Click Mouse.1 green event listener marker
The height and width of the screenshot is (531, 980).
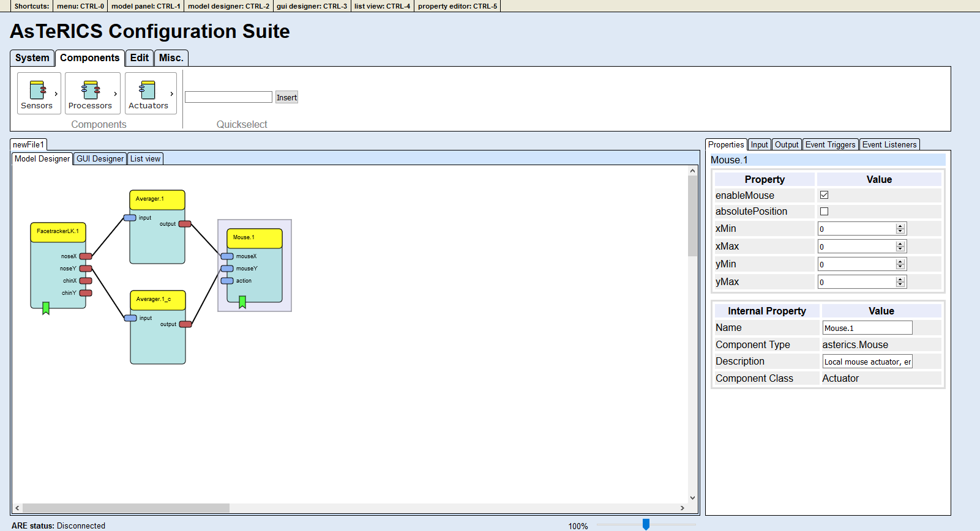pyautogui.click(x=242, y=302)
